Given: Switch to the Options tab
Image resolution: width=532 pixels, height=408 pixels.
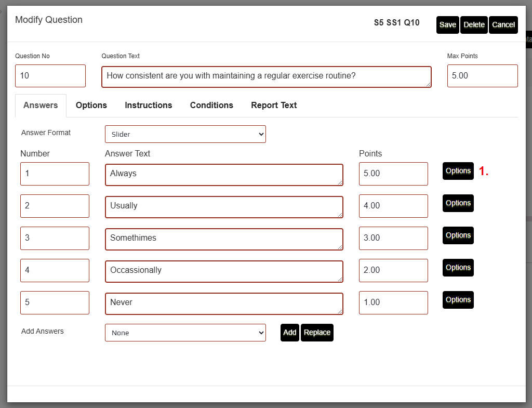Looking at the screenshot, I should [91, 105].
